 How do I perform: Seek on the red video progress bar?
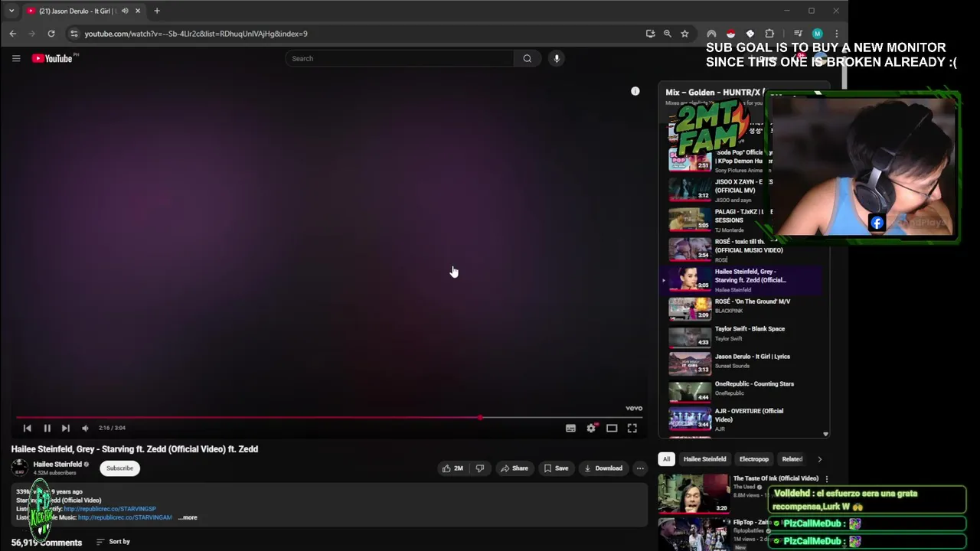pos(328,418)
